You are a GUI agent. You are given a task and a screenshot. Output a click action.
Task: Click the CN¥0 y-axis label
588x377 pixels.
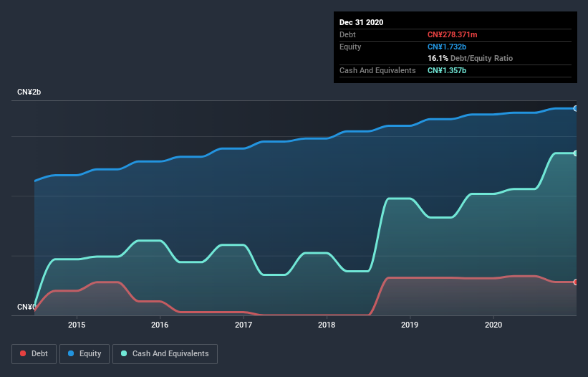point(26,307)
